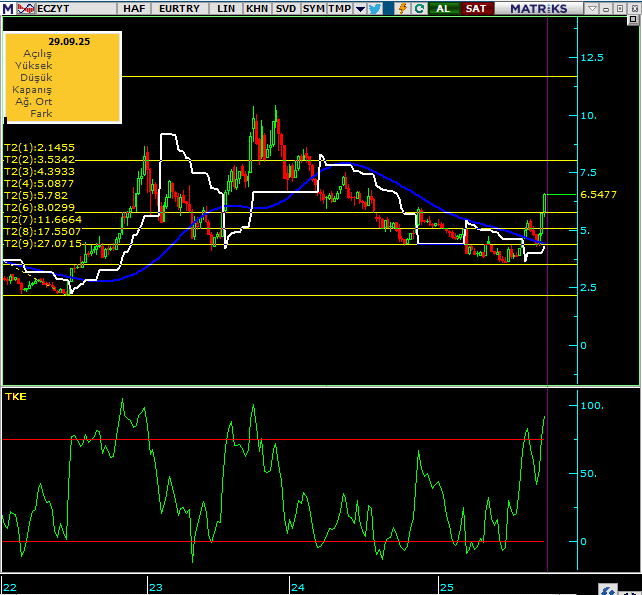This screenshot has width=642, height=595.
Task: Click the orange lightning bolt icon
Action: tap(403, 9)
